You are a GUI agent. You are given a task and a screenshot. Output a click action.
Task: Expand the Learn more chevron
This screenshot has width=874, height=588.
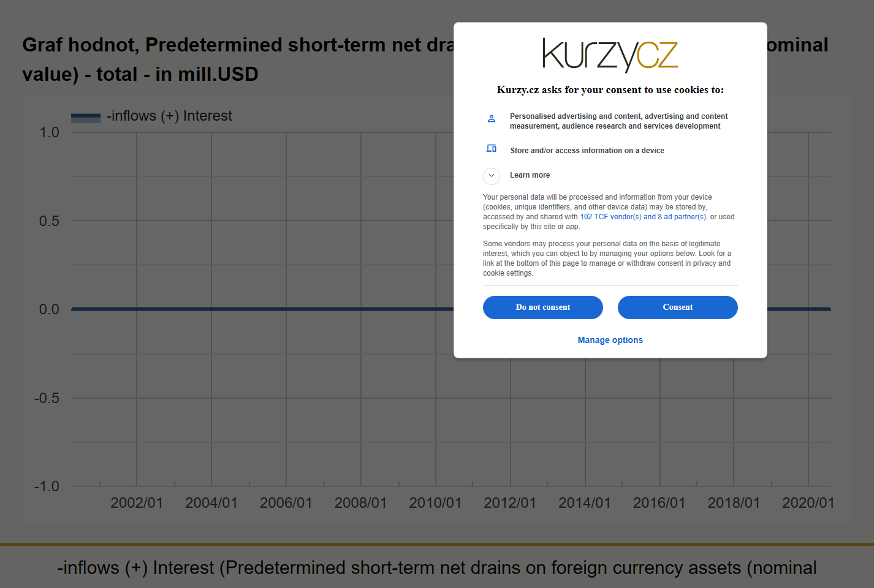click(x=492, y=176)
